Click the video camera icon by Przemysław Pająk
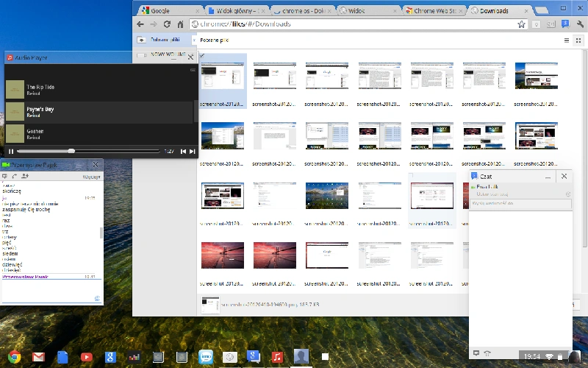 coord(6,165)
